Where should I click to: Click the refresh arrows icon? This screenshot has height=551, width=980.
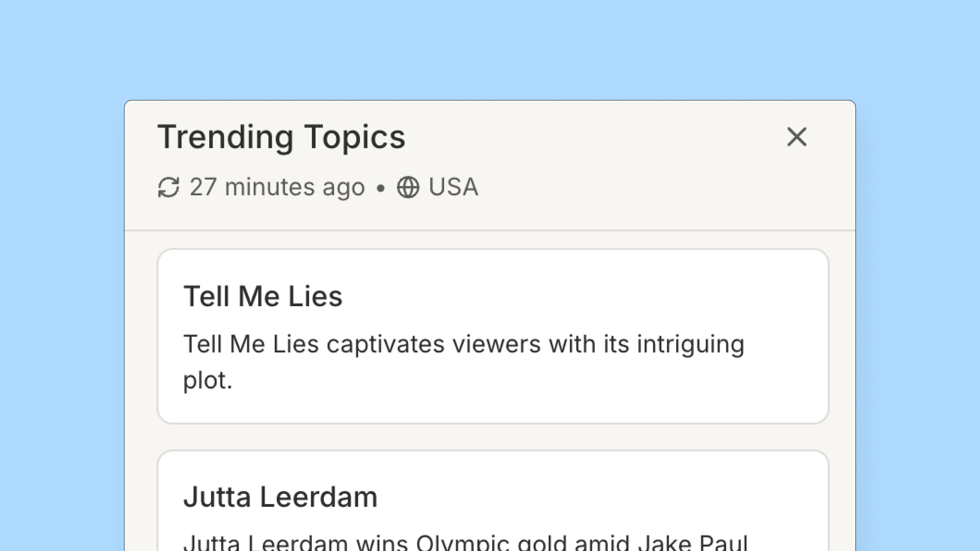pyautogui.click(x=168, y=187)
